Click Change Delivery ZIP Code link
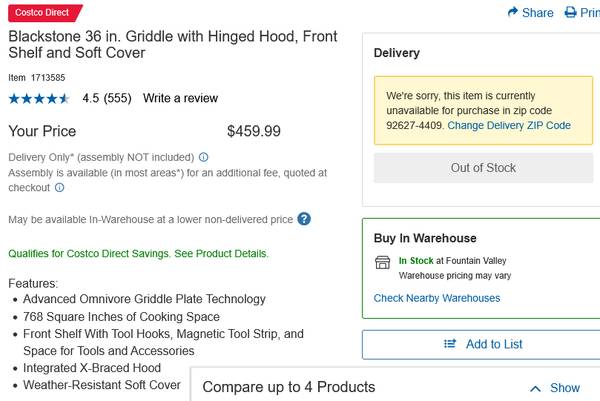 coord(509,126)
